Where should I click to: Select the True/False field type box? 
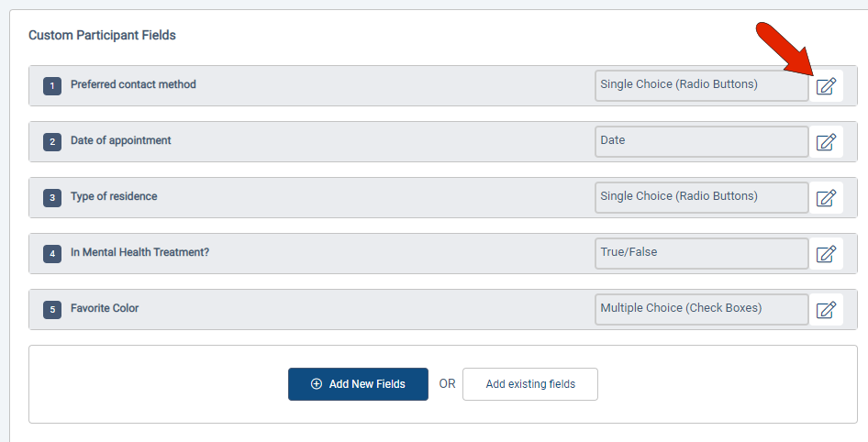click(x=701, y=253)
